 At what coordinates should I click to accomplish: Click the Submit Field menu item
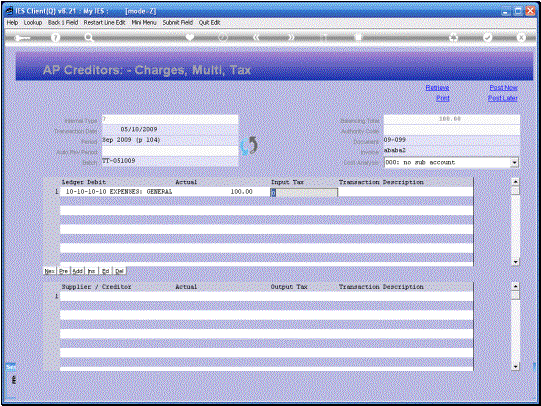pos(178,22)
